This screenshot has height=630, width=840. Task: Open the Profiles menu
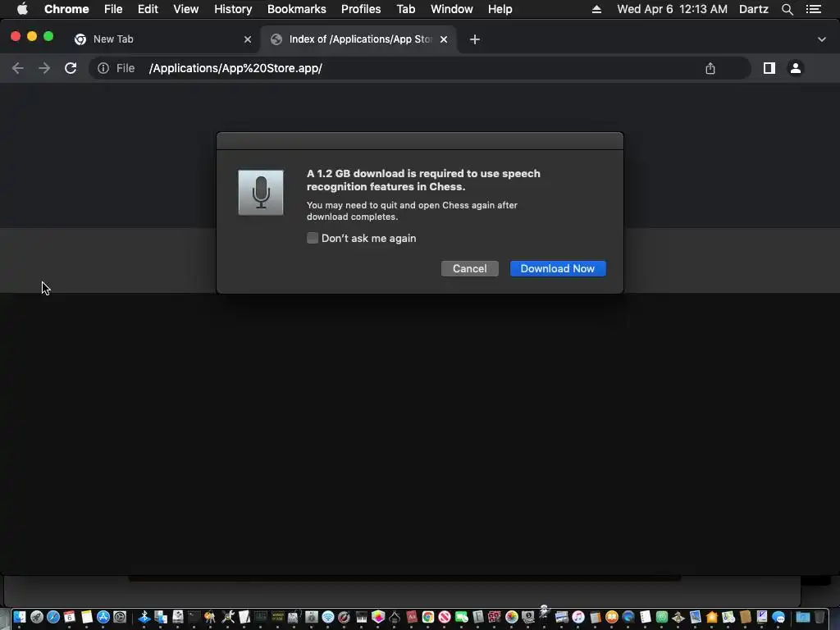click(361, 9)
